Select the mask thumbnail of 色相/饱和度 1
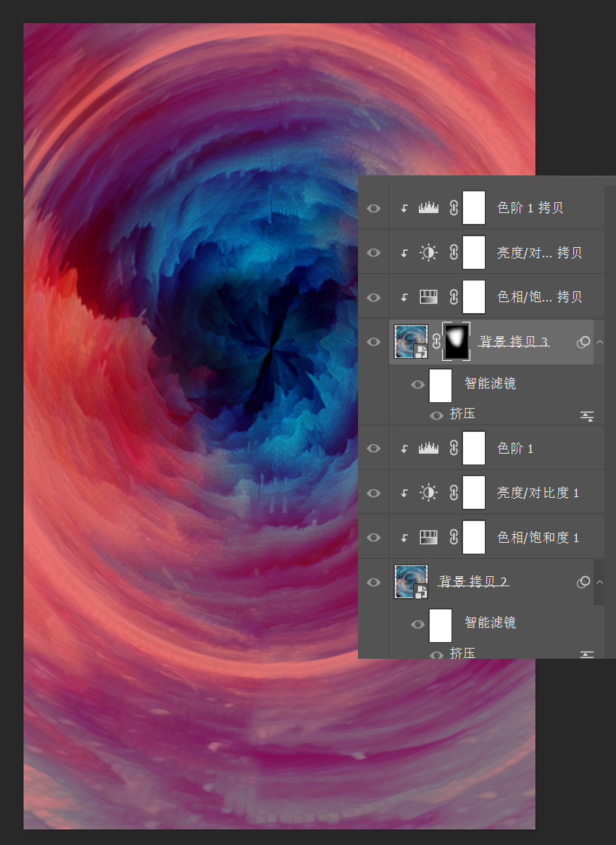616x845 pixels. [474, 537]
